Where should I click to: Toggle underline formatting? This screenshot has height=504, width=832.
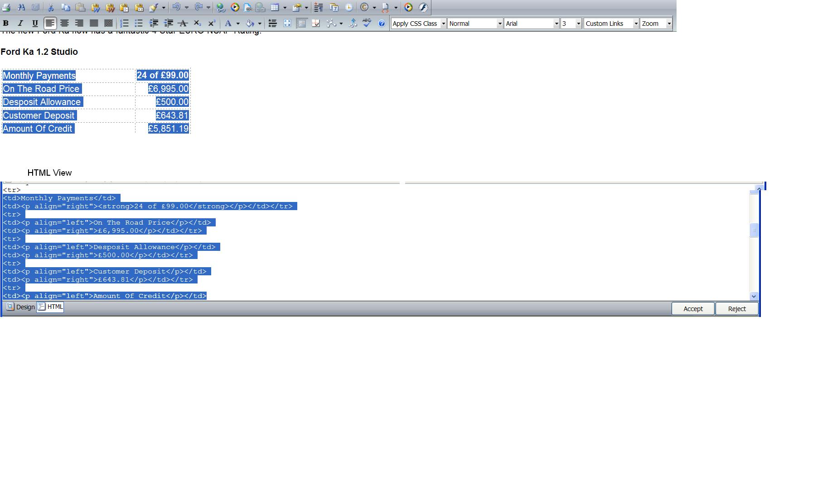coord(35,23)
